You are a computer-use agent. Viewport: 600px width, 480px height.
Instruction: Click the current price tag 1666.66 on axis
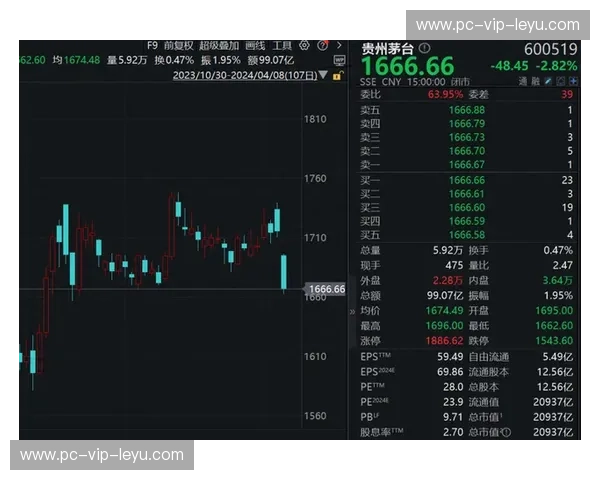coord(326,289)
